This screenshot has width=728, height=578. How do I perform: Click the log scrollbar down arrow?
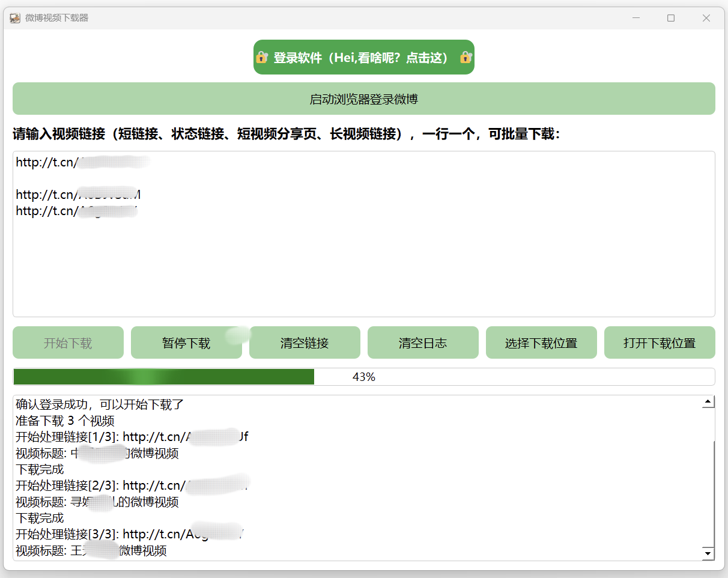click(708, 553)
